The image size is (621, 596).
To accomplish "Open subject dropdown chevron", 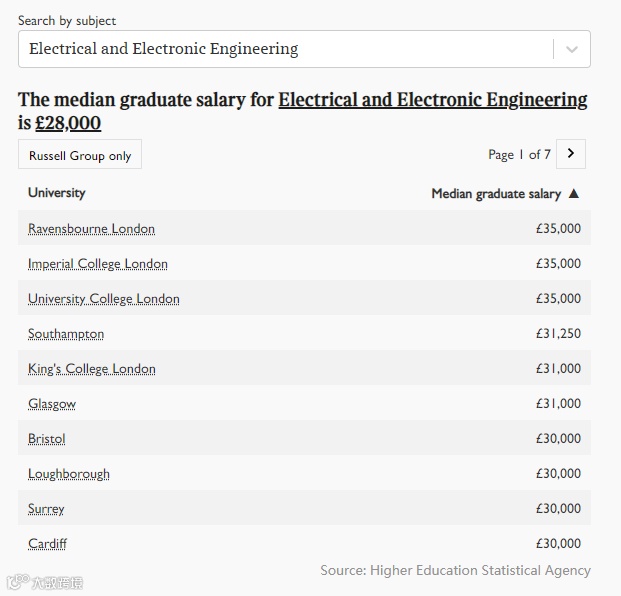I will click(572, 49).
